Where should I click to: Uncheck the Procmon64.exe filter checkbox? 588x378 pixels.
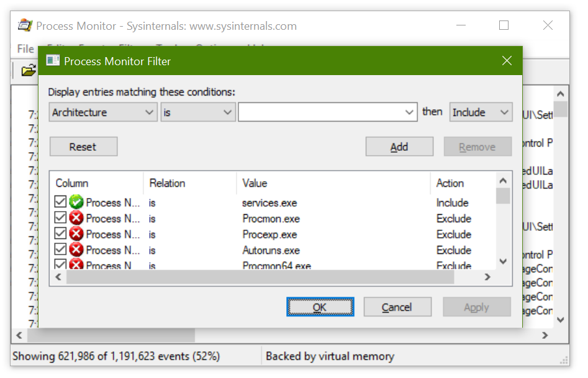click(60, 264)
